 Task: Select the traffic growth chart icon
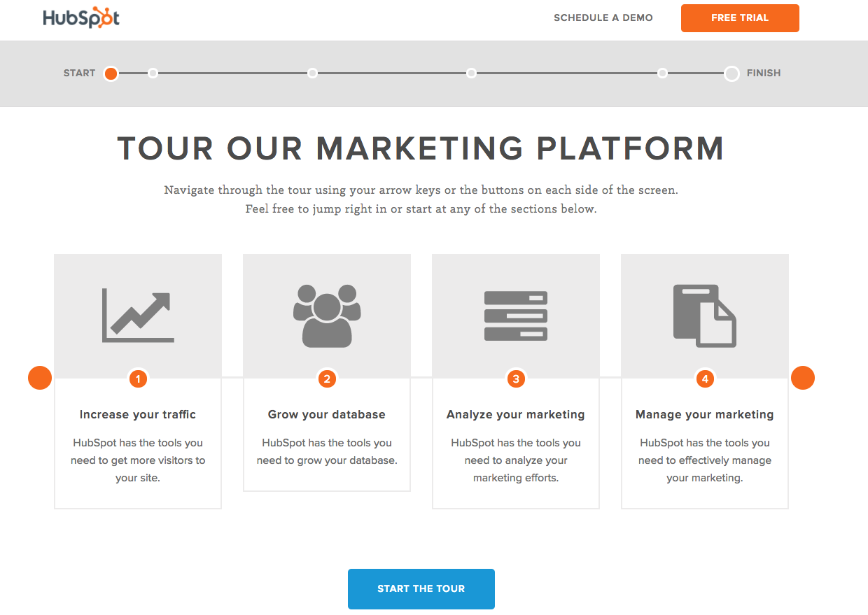[x=138, y=316]
